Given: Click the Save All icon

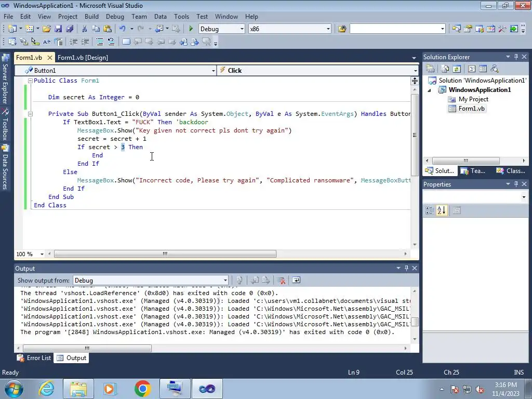Looking at the screenshot, I should coord(70,29).
